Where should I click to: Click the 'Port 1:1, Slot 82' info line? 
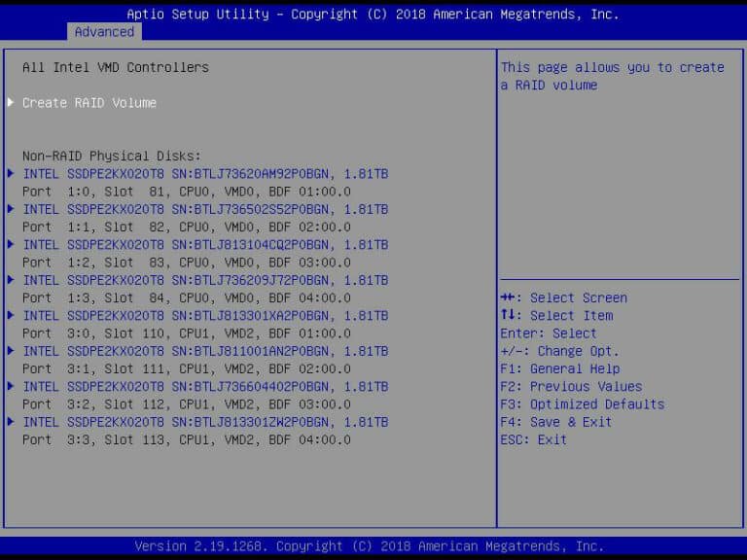click(x=187, y=227)
